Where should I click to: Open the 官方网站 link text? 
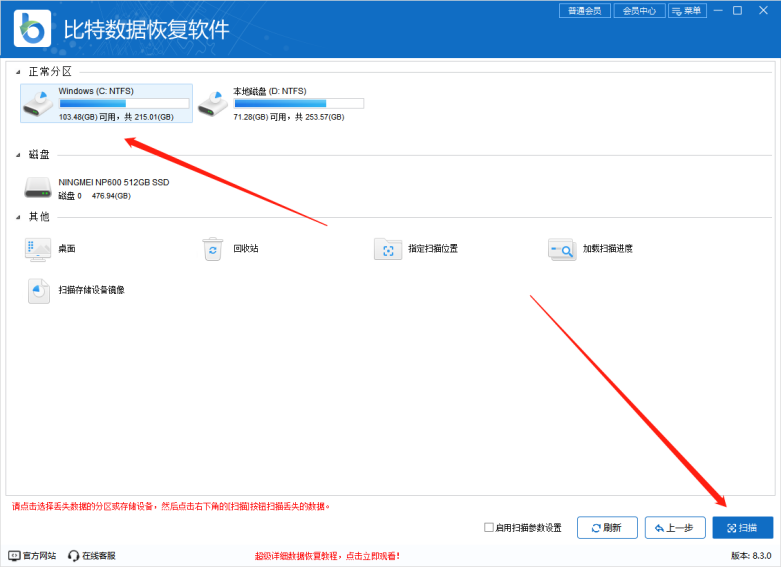point(39,556)
